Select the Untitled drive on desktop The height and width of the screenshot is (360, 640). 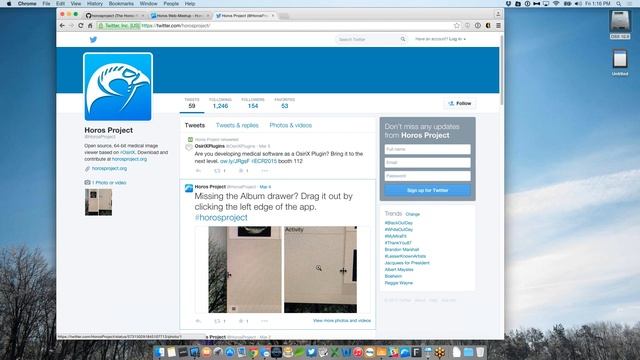coord(620,62)
